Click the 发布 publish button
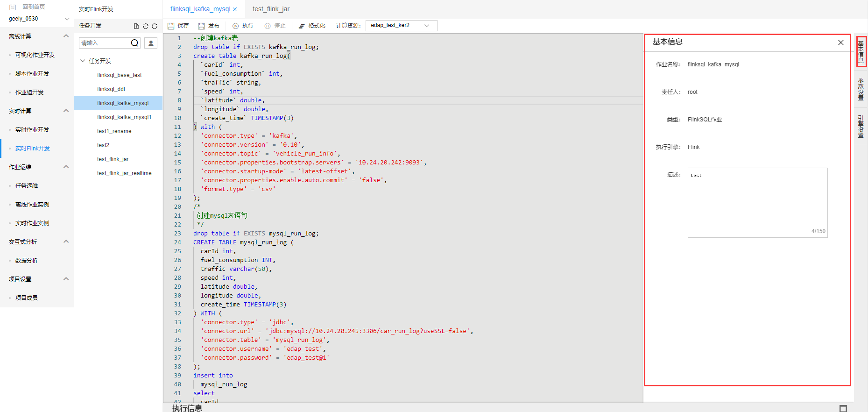 (x=209, y=26)
